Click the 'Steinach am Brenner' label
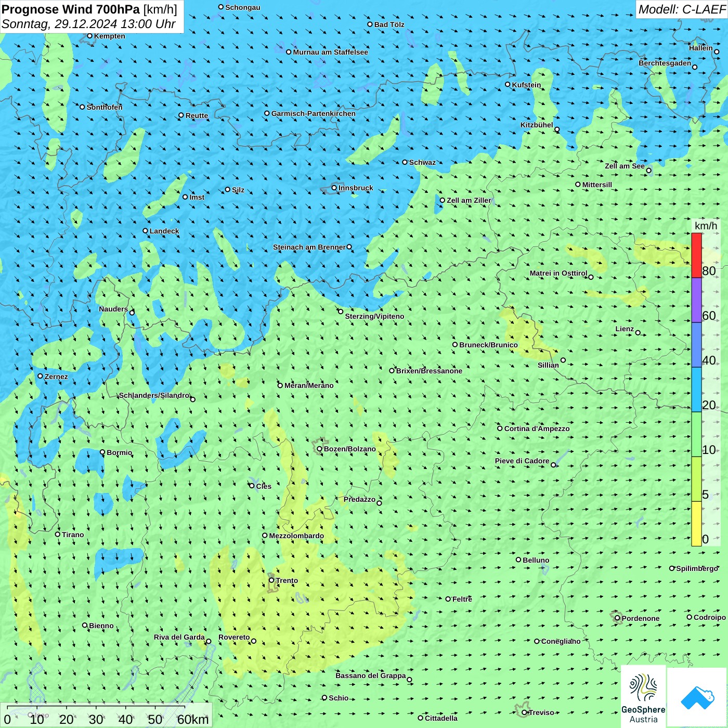 coord(309,247)
